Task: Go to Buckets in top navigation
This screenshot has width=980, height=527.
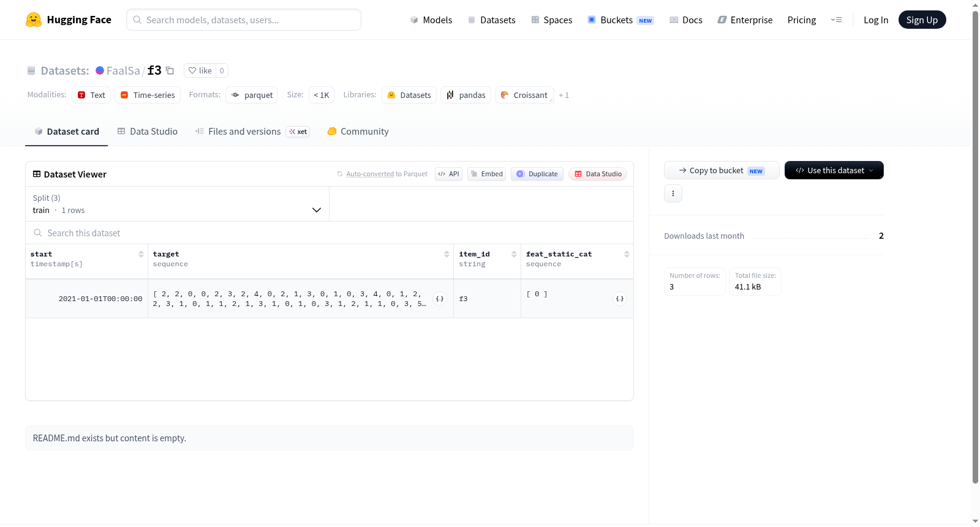Action: [620, 20]
